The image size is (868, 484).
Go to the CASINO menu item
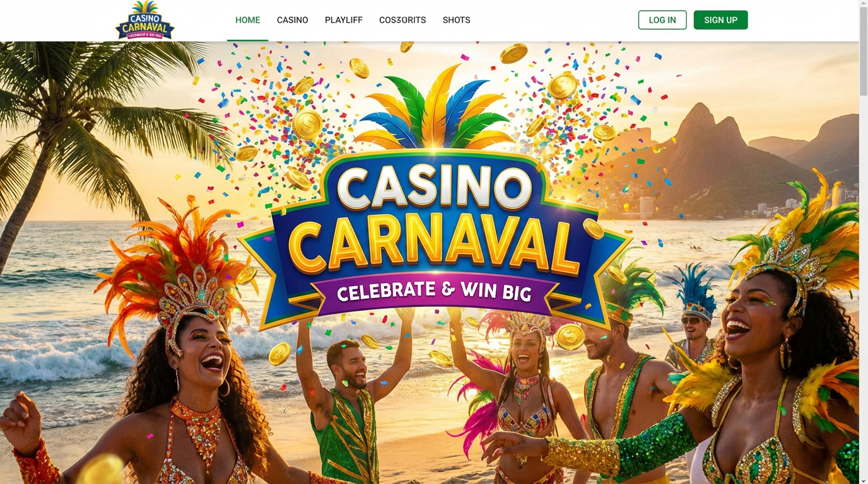[x=292, y=20]
